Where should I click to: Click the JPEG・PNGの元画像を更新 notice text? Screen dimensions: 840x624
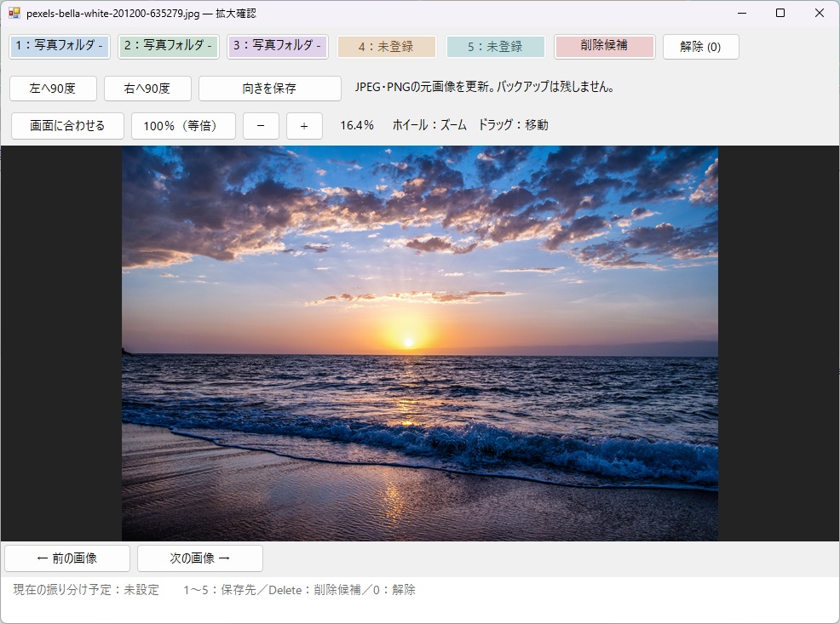pos(484,87)
